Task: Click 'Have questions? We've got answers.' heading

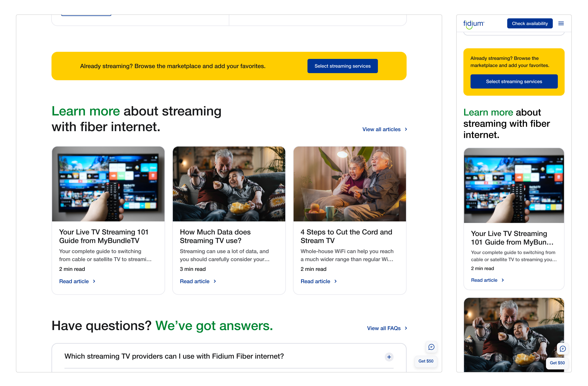Action: click(x=162, y=326)
